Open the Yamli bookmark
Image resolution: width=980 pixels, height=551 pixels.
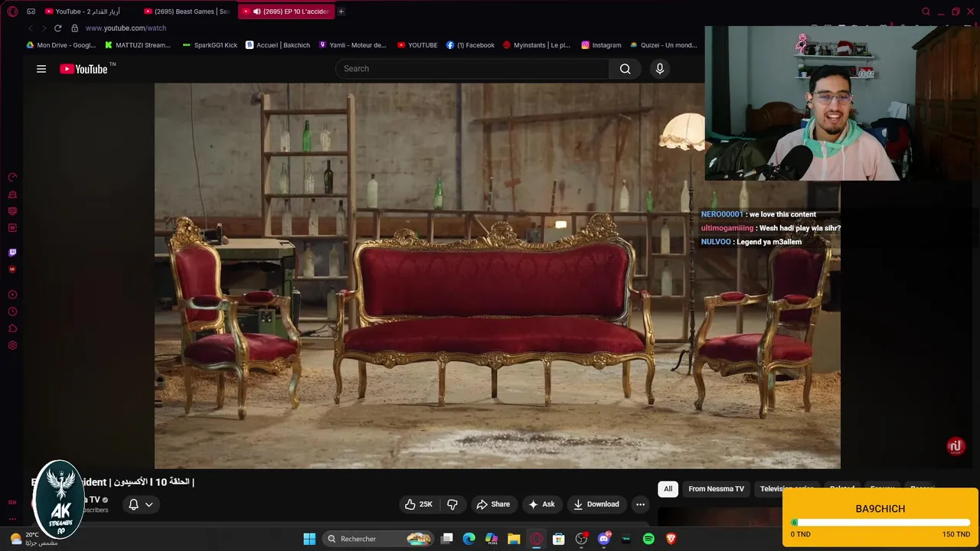click(x=353, y=45)
